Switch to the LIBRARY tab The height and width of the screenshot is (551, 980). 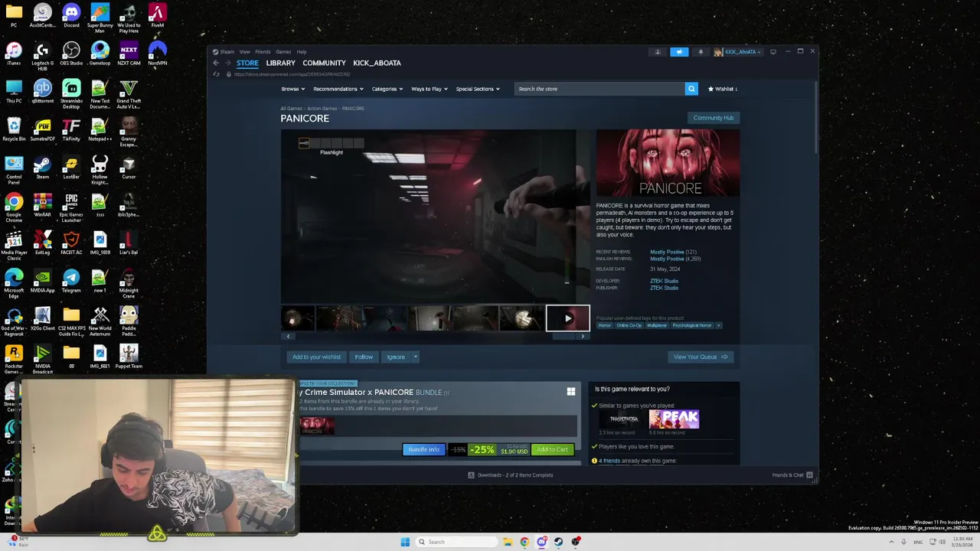[280, 63]
